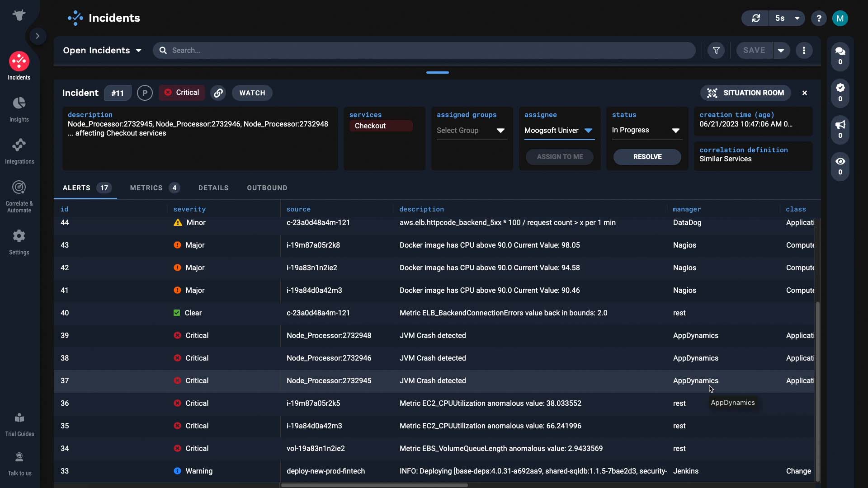Refresh the incidents list

pos(756,18)
